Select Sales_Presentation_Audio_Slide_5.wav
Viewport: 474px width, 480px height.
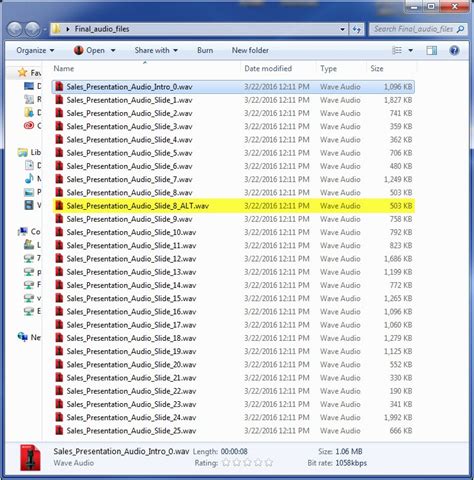click(233, 153)
